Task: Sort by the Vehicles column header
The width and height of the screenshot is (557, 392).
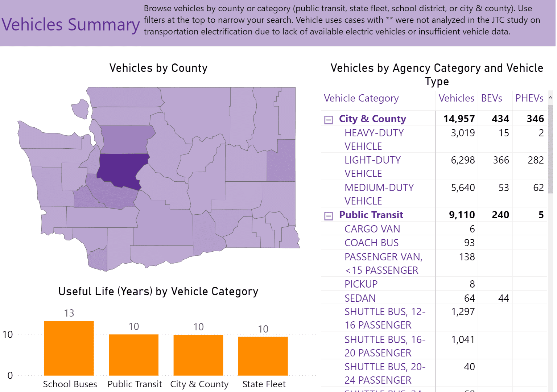Action: 456,98
